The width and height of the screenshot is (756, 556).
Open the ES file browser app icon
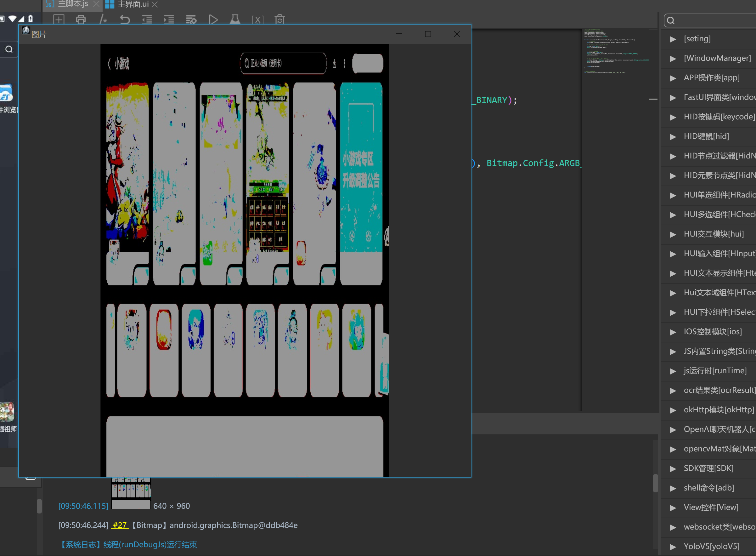[6, 93]
